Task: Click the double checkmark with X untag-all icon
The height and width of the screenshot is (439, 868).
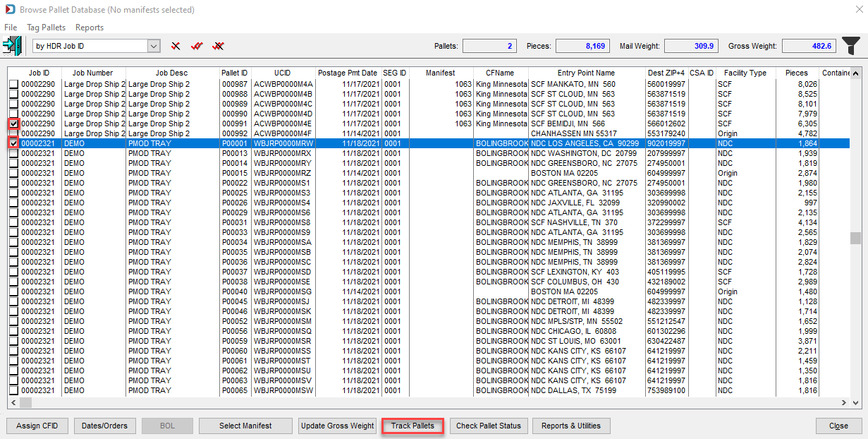Action: 219,47
